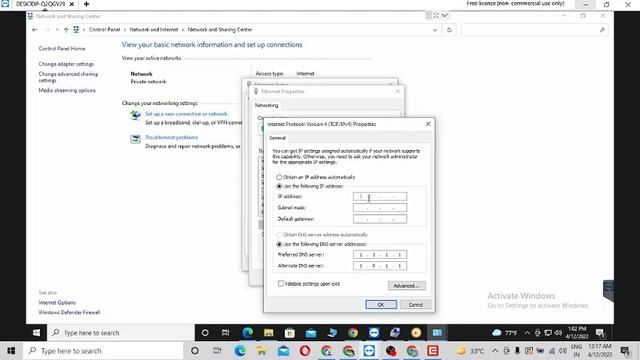Click the remote taskbar search box
This screenshot has height=360, width=640.
click(x=121, y=333)
